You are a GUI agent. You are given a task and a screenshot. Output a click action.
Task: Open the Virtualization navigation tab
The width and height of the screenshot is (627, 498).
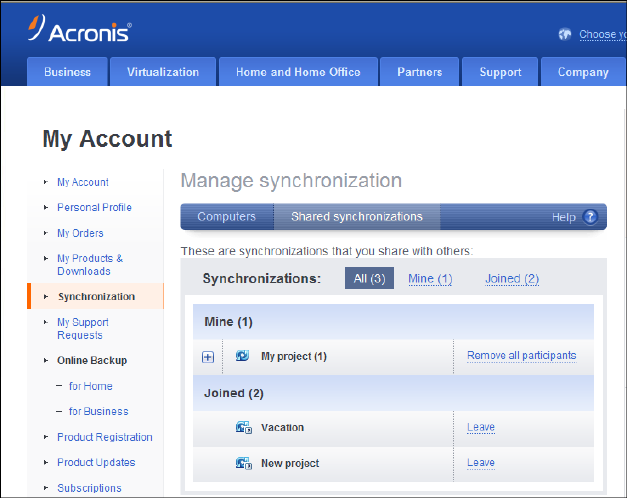[163, 72]
